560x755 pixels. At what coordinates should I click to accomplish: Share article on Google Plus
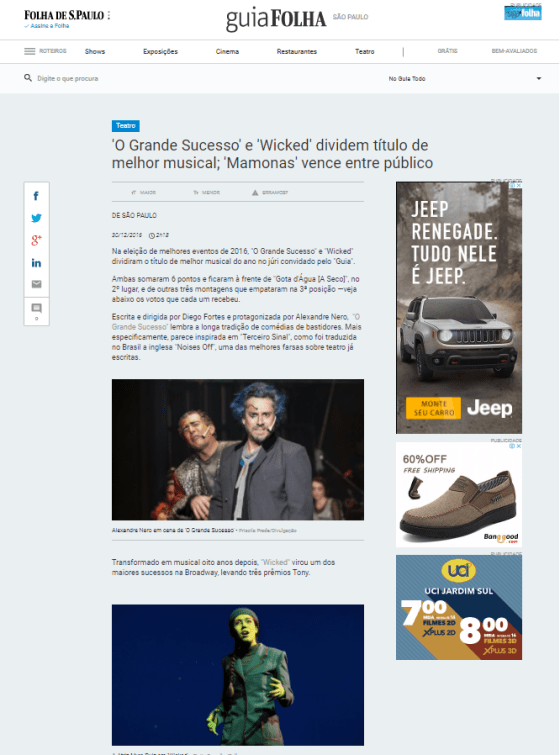click(36, 240)
